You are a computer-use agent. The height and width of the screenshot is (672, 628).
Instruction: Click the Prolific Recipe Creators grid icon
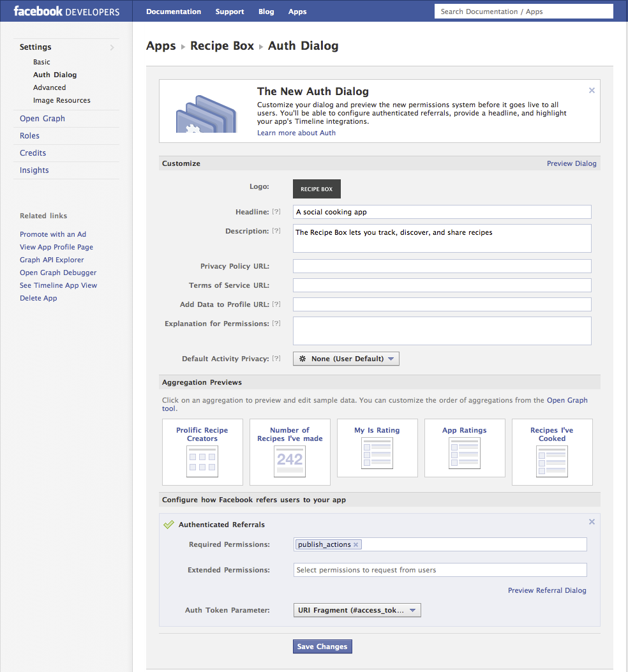click(202, 461)
